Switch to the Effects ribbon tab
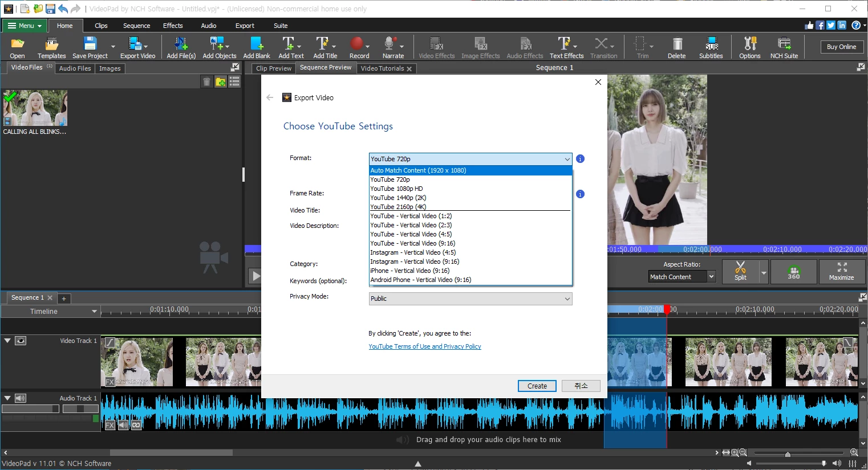 (x=173, y=25)
